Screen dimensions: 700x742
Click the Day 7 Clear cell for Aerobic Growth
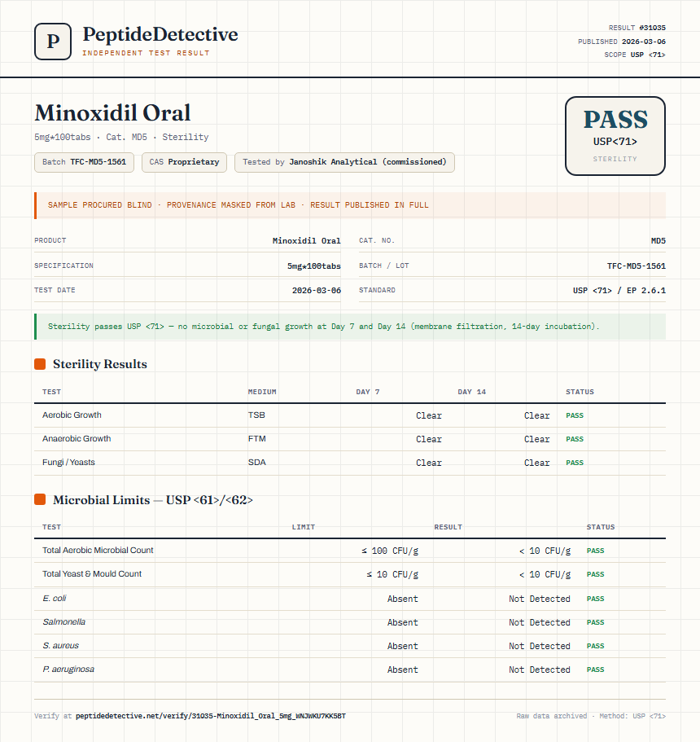tap(428, 415)
